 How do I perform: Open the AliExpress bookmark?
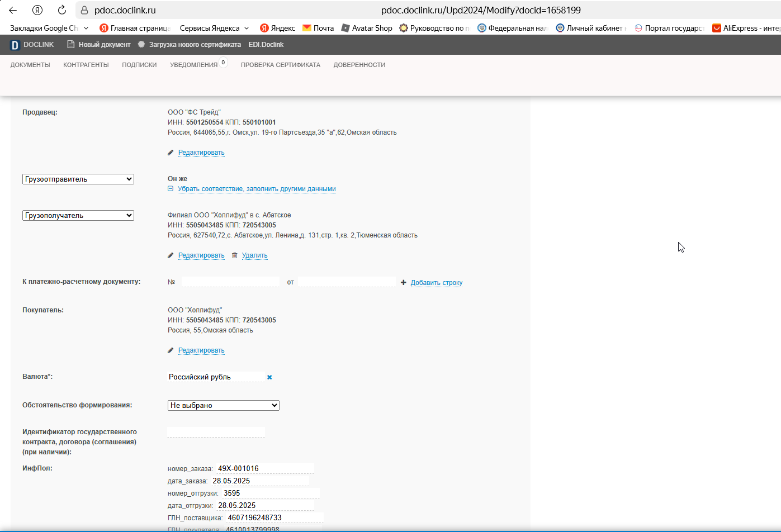click(x=746, y=28)
